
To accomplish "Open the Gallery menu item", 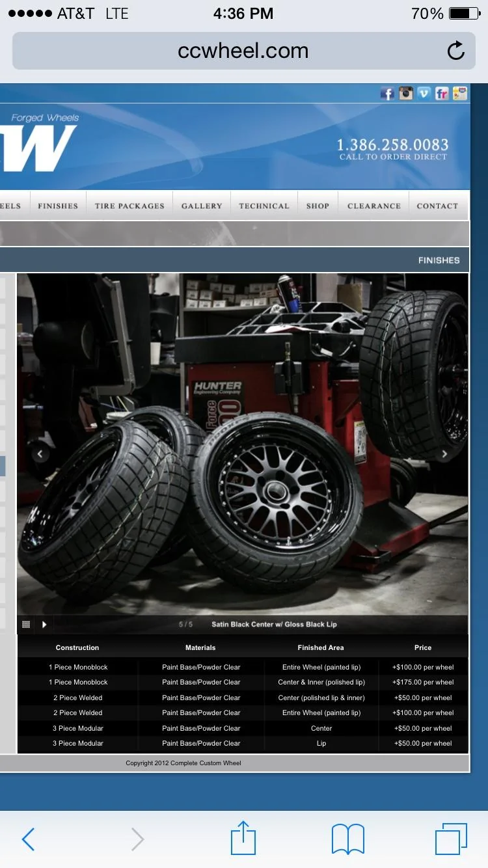I will pyautogui.click(x=202, y=206).
